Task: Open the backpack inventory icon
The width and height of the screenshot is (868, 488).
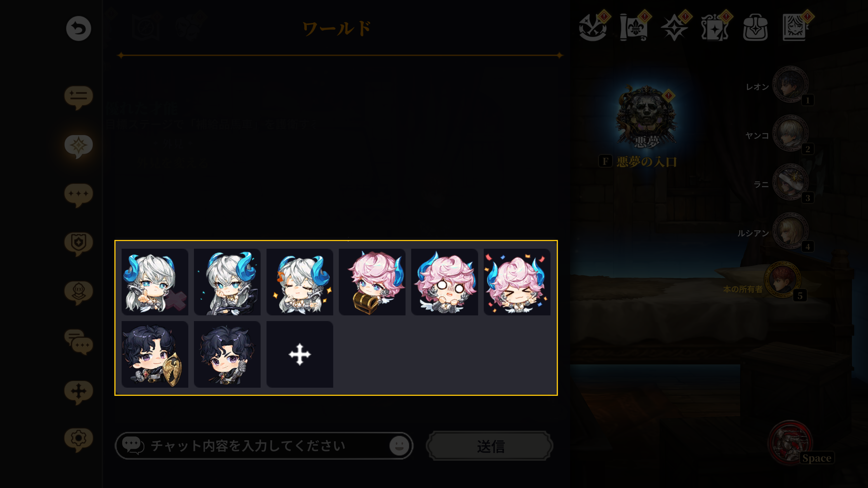Action: (755, 27)
